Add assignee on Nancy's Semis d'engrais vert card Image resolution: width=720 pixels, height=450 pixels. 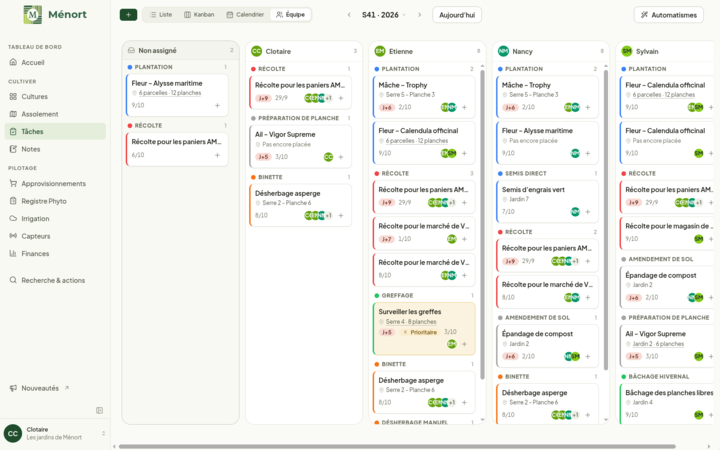pos(588,212)
